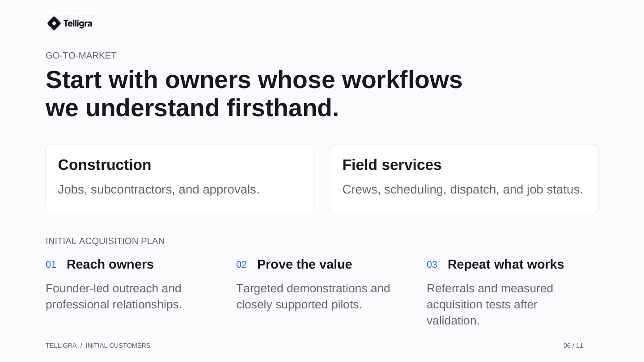Select the Construction card
644x362 pixels.
click(x=180, y=178)
